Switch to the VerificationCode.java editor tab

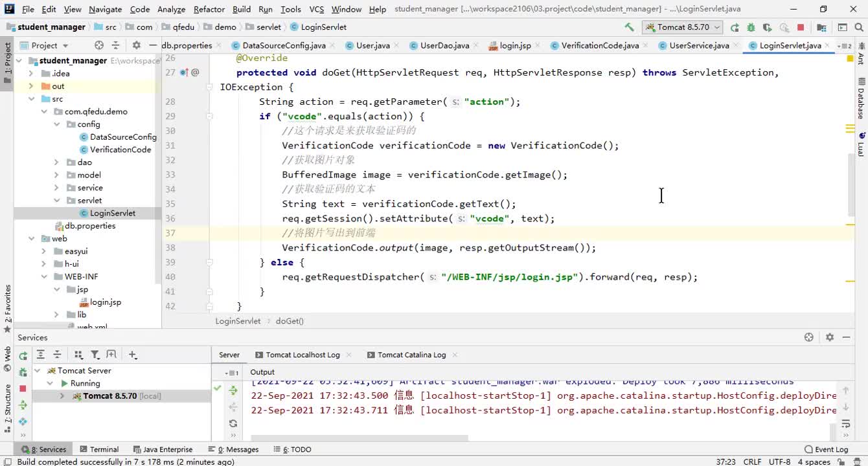tap(600, 45)
